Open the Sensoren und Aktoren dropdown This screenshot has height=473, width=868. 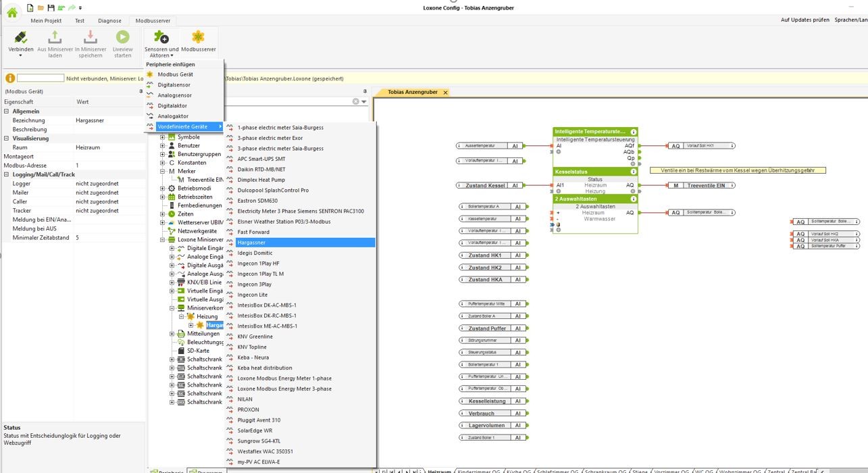pos(161,51)
